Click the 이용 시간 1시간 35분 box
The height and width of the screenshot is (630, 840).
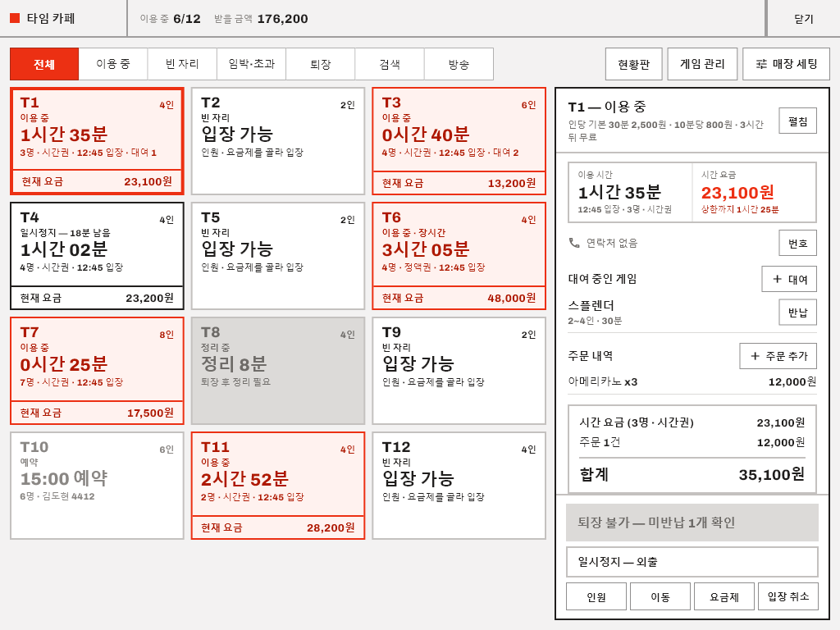[x=630, y=192]
